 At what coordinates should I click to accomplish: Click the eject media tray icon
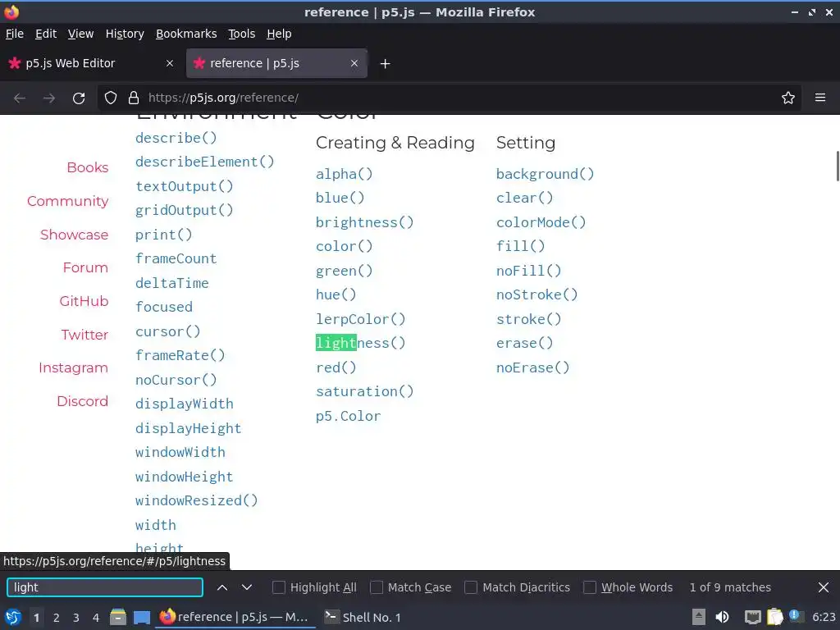[x=699, y=617]
